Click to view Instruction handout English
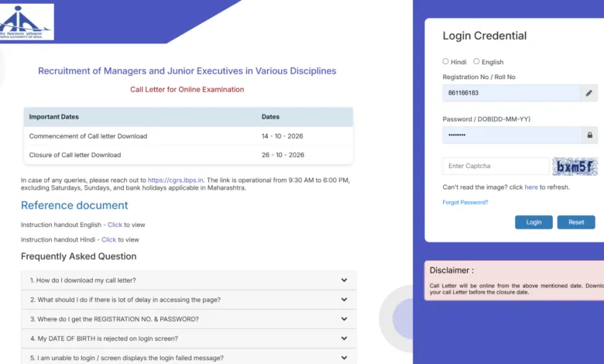The height and width of the screenshot is (364, 604). 115,225
